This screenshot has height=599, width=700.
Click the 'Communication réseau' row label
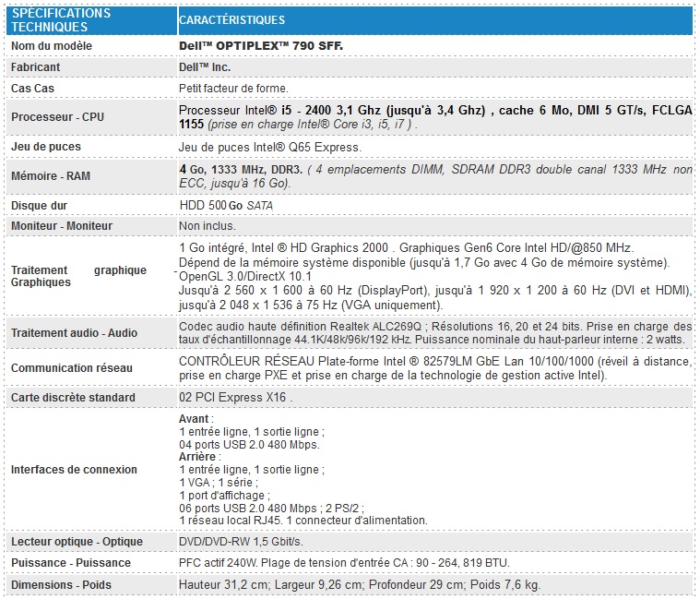68,368
